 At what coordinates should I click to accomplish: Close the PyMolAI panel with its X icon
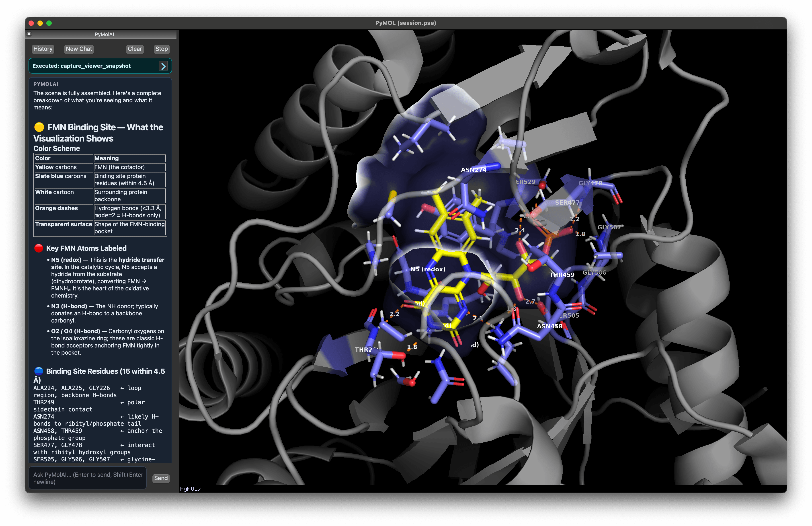[29, 34]
